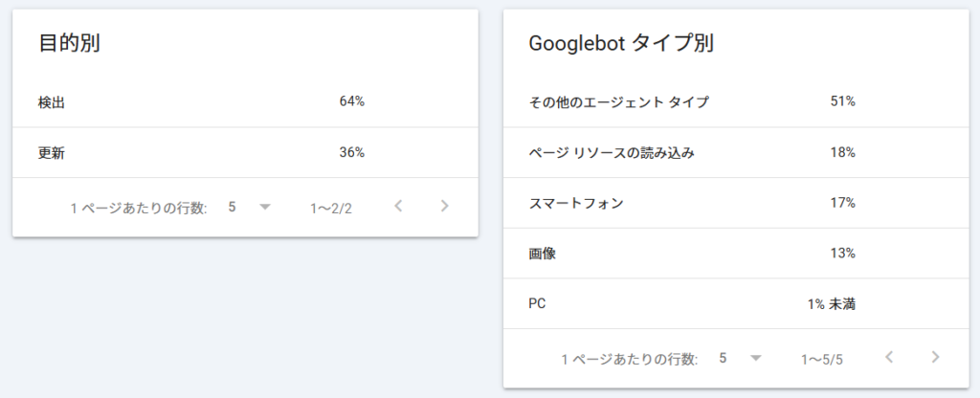The width and height of the screenshot is (980, 398).
Task: Click the 36% value for 更新
Action: pos(351,152)
